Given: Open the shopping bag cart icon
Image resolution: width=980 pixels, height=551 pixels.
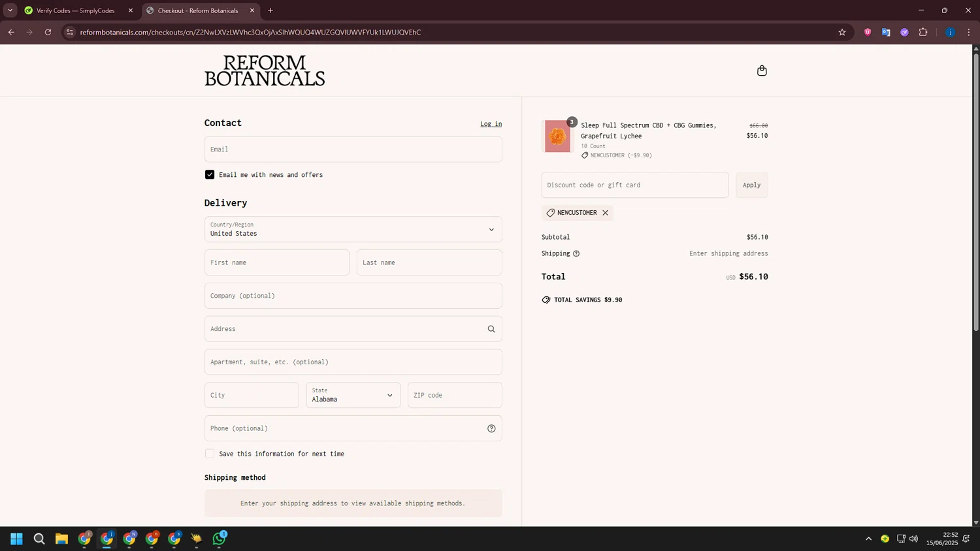Looking at the screenshot, I should [762, 71].
